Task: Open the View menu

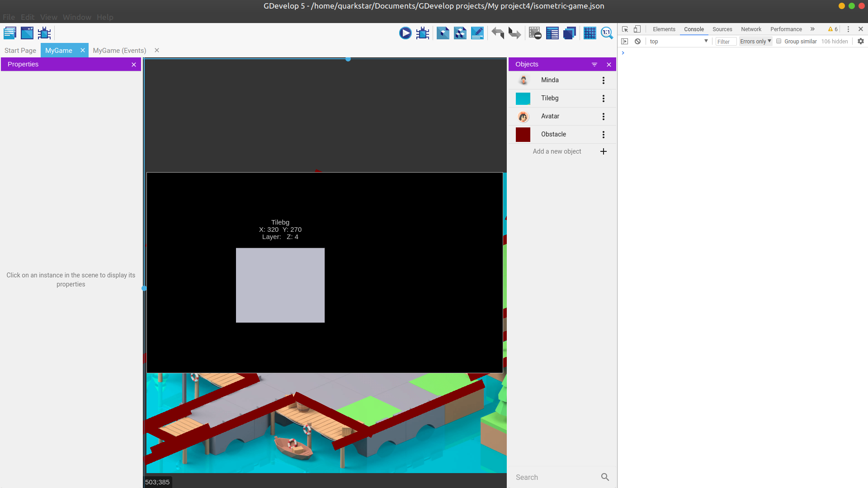Action: (49, 17)
